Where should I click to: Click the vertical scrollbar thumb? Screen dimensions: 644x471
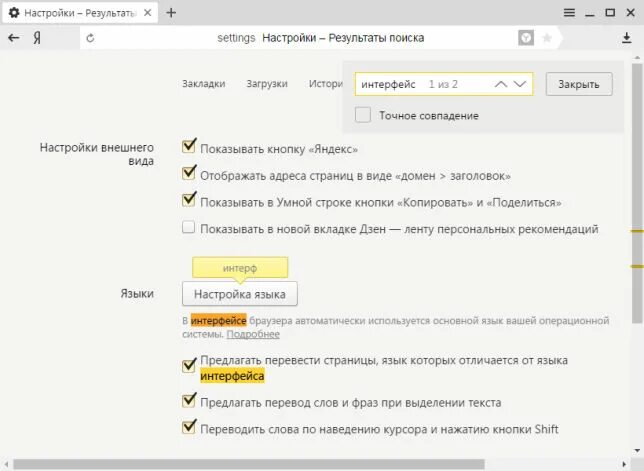point(637,193)
